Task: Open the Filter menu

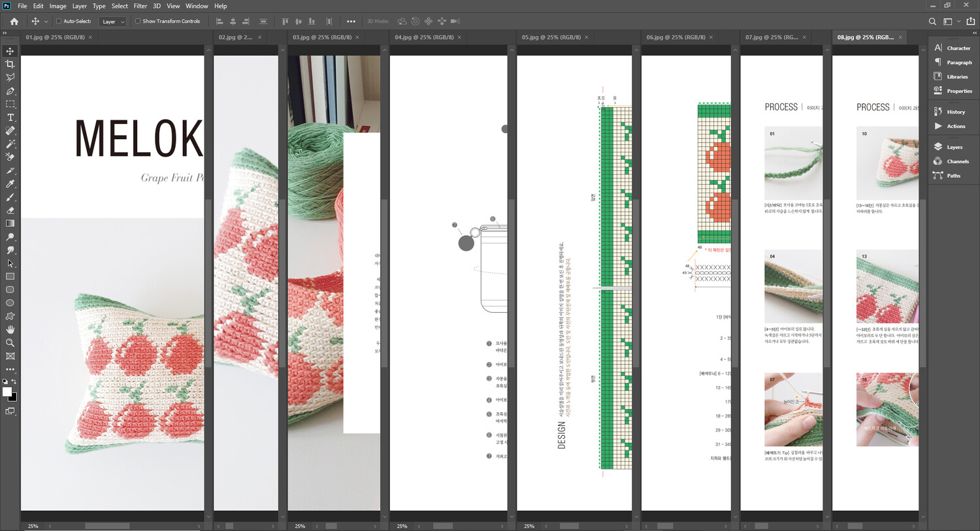Action: point(140,6)
